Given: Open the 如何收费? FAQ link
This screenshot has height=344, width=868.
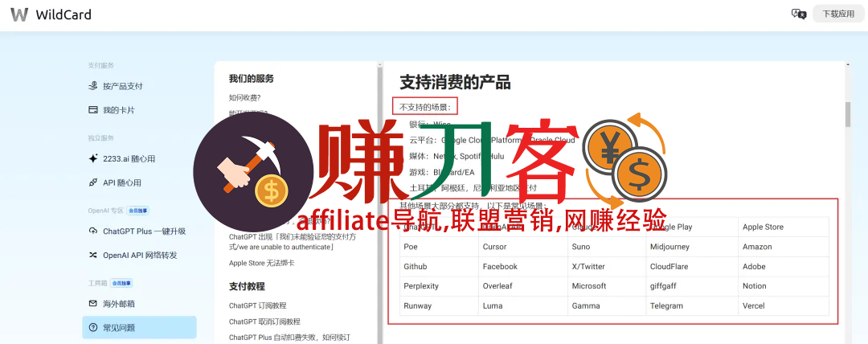Looking at the screenshot, I should [x=244, y=98].
